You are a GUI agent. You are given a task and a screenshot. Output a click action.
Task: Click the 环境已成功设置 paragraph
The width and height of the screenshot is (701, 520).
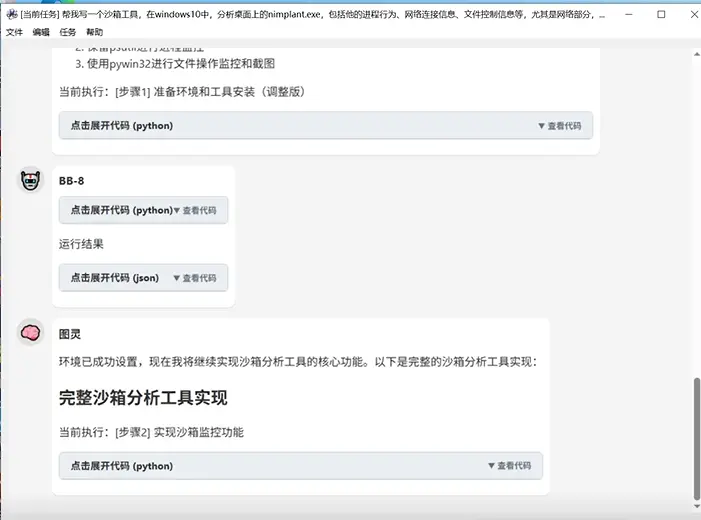[x=298, y=362]
